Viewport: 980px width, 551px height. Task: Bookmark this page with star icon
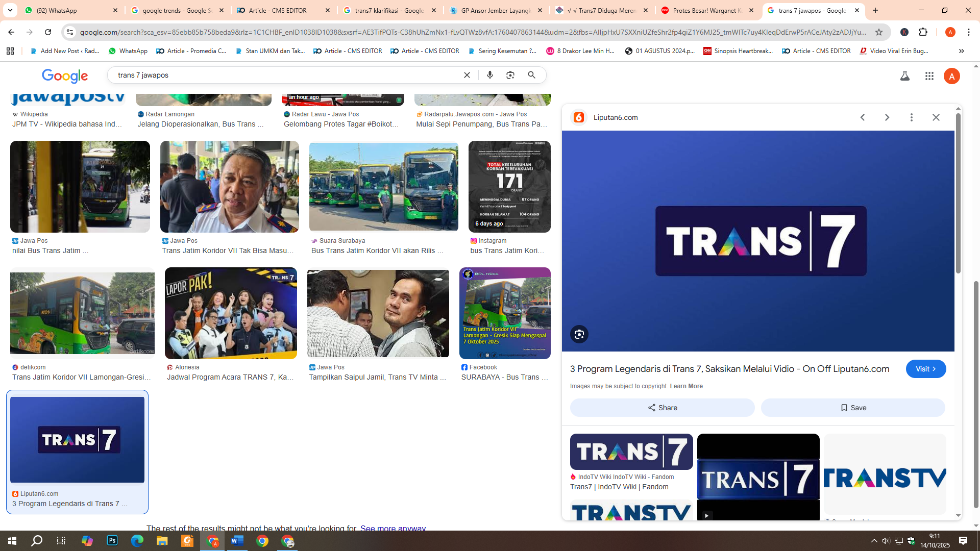(x=879, y=32)
